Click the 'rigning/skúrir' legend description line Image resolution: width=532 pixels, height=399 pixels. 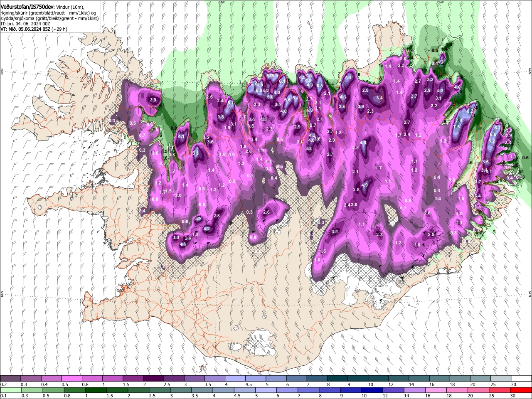coord(48,13)
